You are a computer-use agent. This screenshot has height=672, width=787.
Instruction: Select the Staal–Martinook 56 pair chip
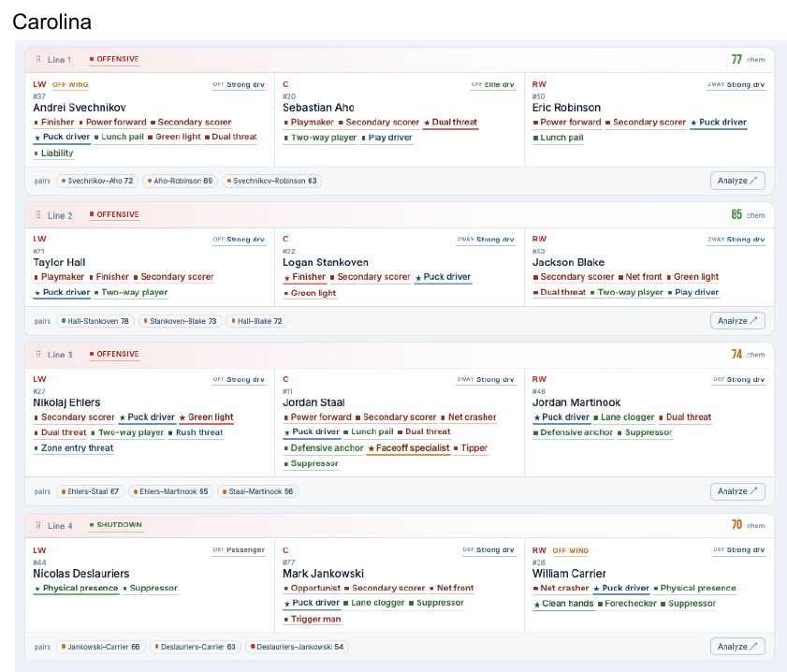pos(258,491)
